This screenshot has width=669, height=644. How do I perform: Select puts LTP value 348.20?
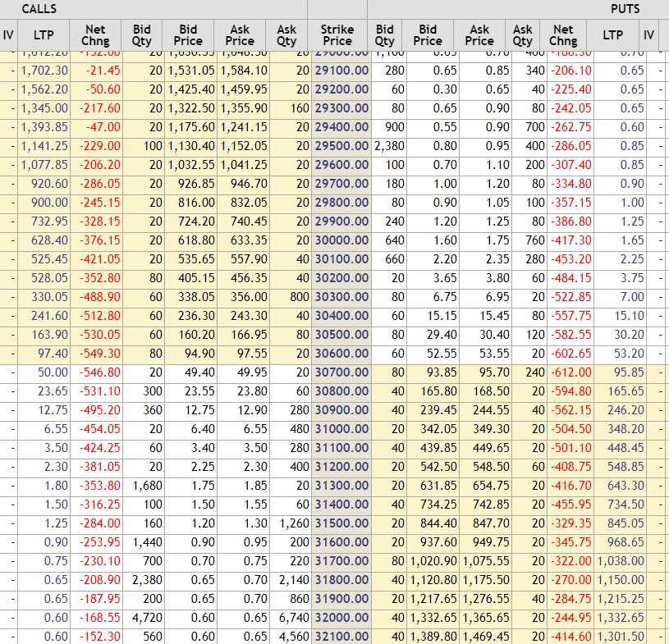[626, 428]
